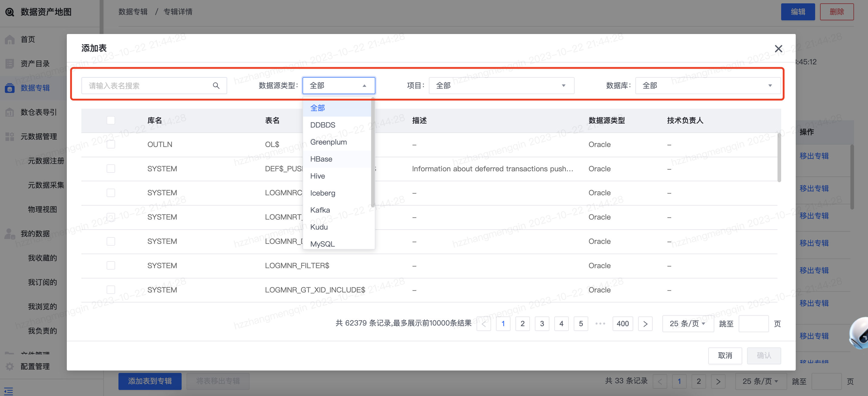Open the 项目 dropdown

(x=501, y=86)
